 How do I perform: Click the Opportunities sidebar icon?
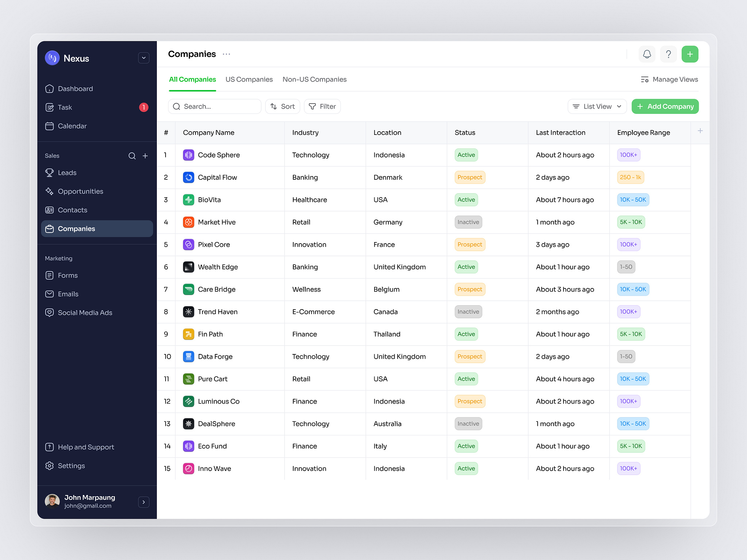[x=50, y=191]
